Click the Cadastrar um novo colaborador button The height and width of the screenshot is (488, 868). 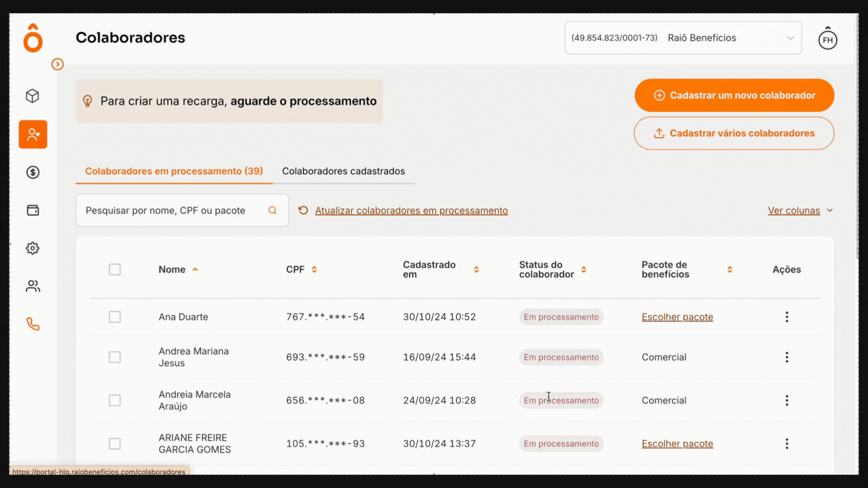(734, 95)
